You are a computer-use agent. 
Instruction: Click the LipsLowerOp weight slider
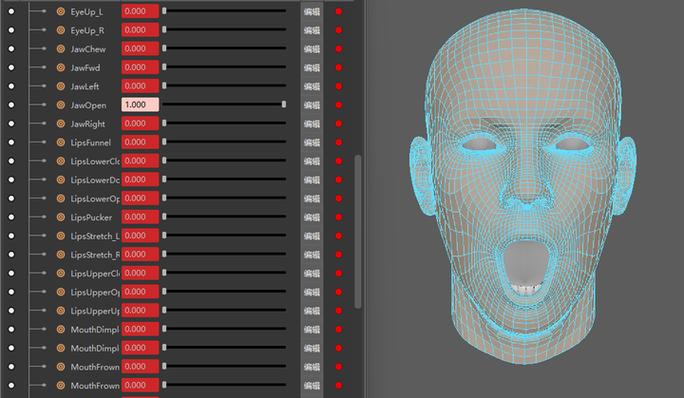[224, 198]
